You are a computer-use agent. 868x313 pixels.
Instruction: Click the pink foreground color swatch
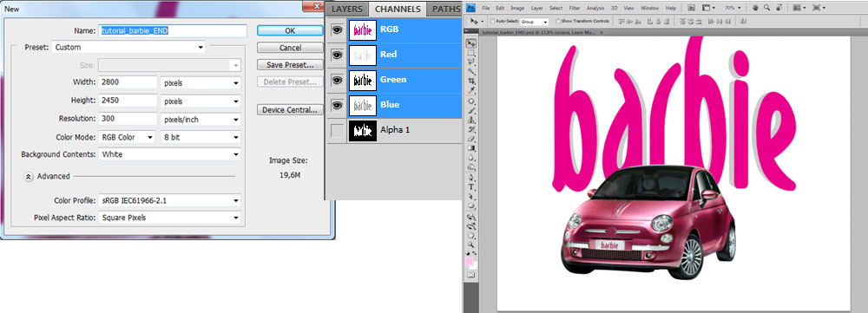tap(470, 260)
